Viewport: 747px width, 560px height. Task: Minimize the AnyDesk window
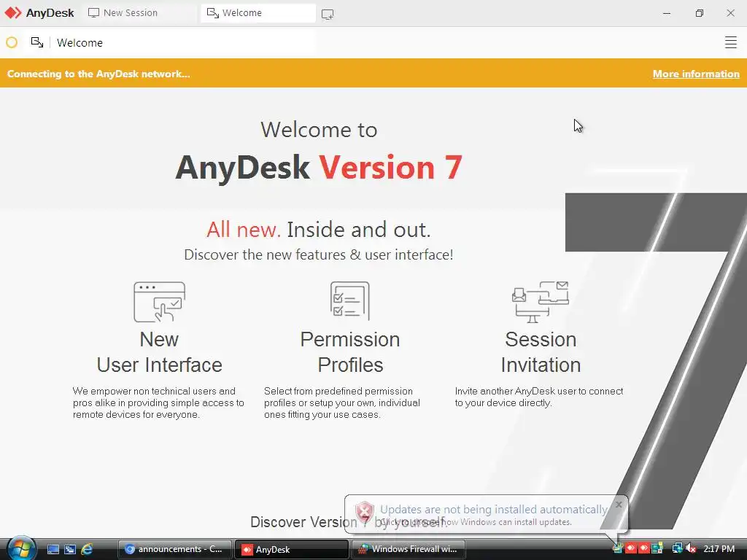tap(667, 13)
